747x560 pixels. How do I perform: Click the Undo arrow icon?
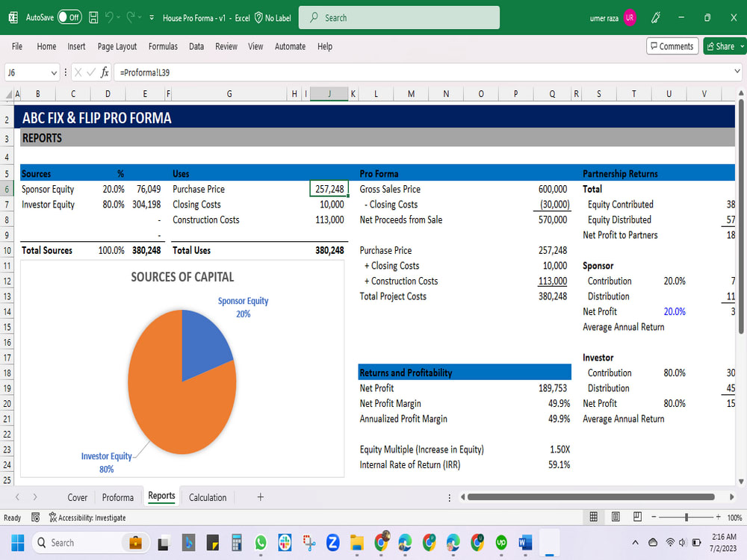[x=109, y=18]
